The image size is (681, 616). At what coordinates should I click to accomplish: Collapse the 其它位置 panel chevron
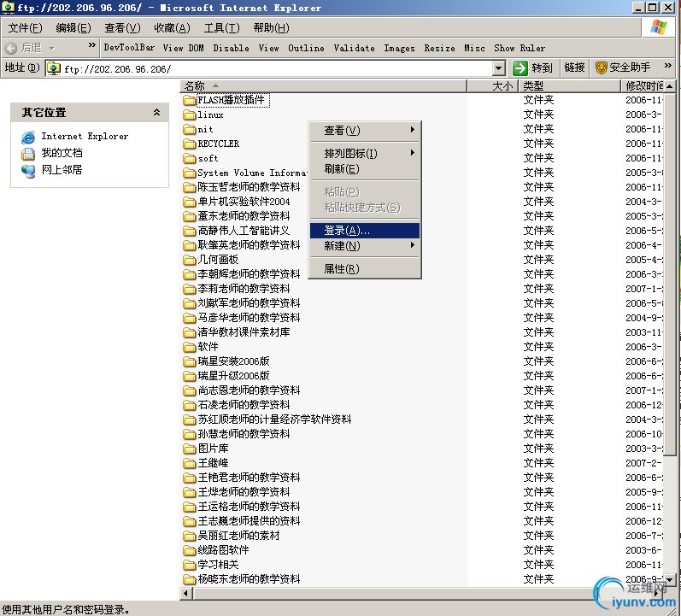pyautogui.click(x=156, y=113)
